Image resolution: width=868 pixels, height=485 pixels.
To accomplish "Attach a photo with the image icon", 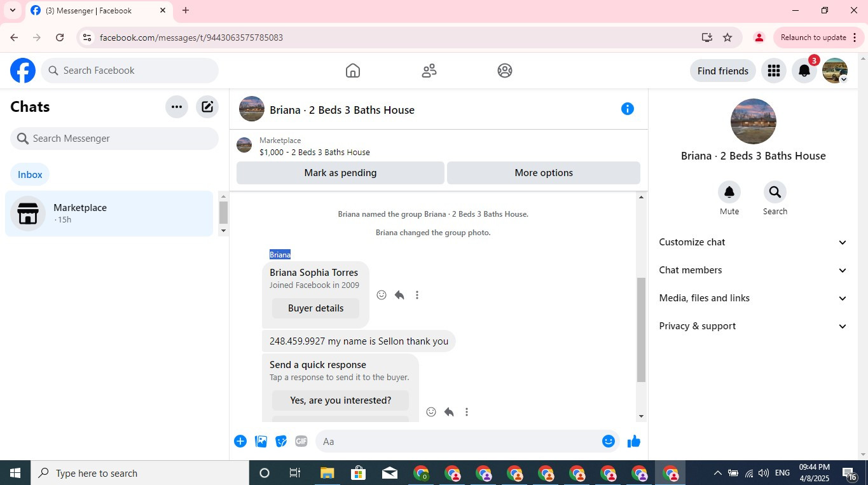I will click(261, 441).
